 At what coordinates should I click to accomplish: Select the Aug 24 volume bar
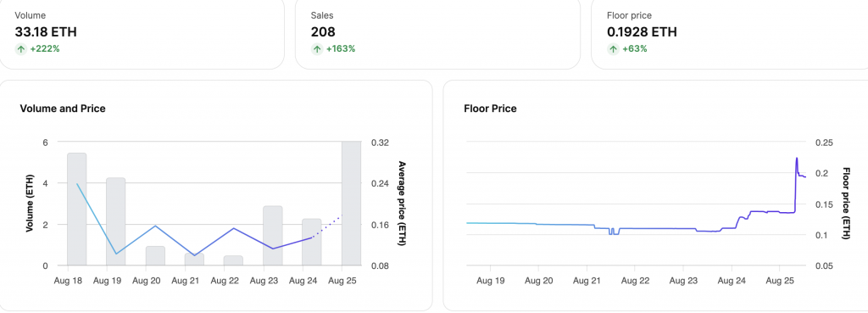click(312, 242)
